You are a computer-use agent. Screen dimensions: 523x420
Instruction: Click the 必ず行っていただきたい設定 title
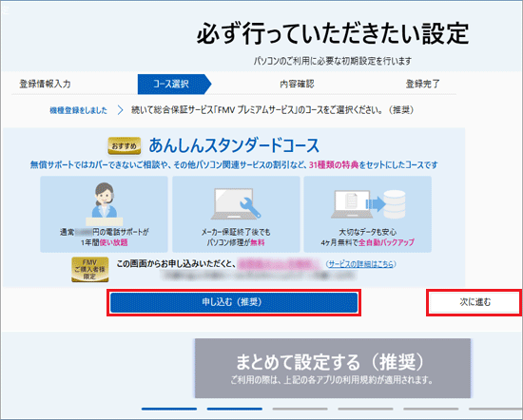point(333,33)
